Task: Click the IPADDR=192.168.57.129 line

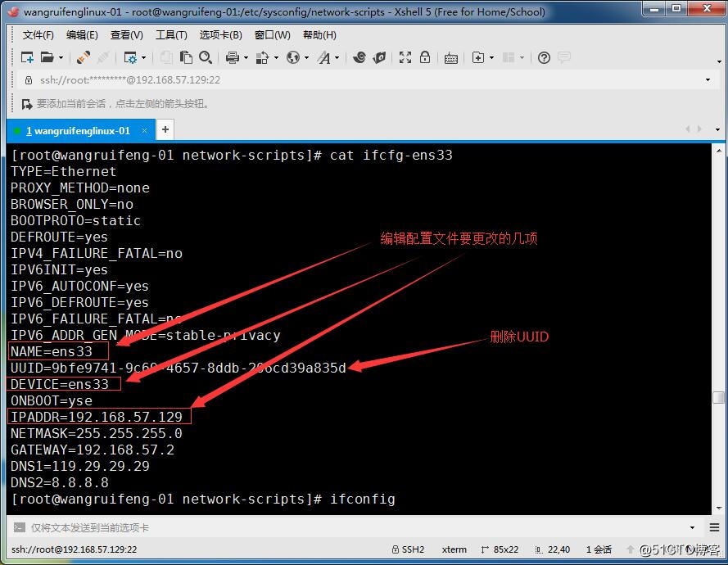Action: tap(97, 417)
